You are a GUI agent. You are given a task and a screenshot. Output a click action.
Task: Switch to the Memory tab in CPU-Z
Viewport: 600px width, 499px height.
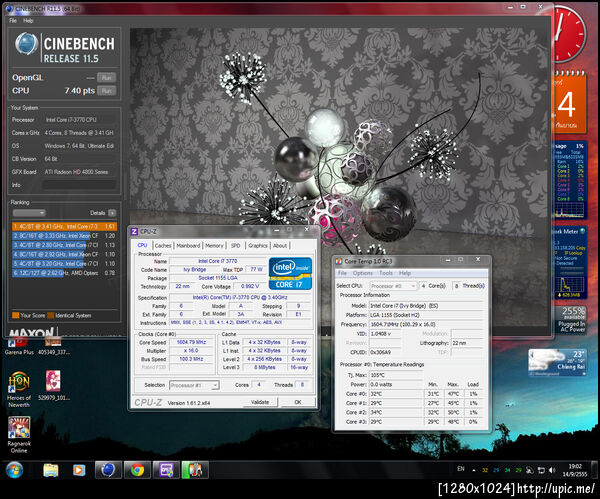click(x=214, y=246)
